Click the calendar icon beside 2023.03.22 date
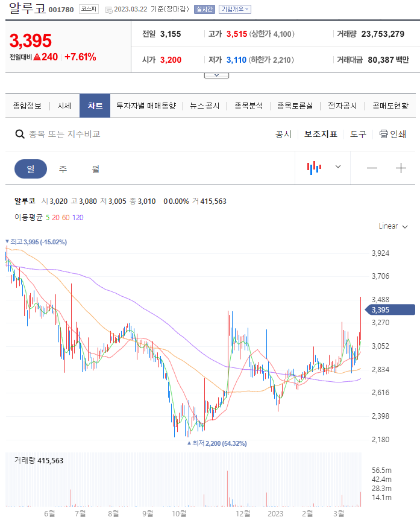The width and height of the screenshot is (420, 523). [108, 10]
